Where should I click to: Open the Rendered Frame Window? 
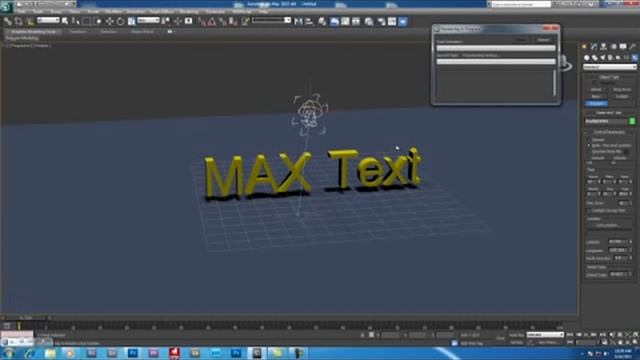coord(392,21)
